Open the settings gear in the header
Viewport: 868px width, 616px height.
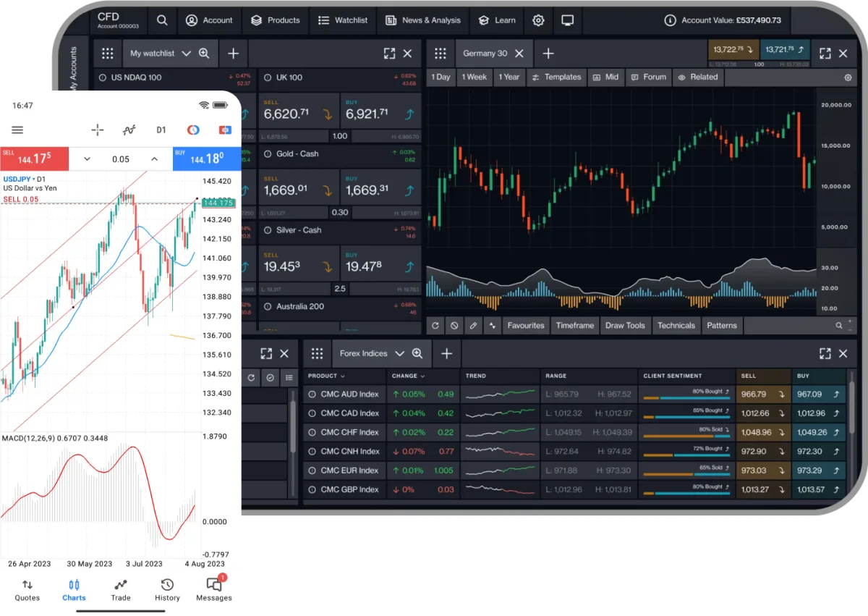[538, 20]
